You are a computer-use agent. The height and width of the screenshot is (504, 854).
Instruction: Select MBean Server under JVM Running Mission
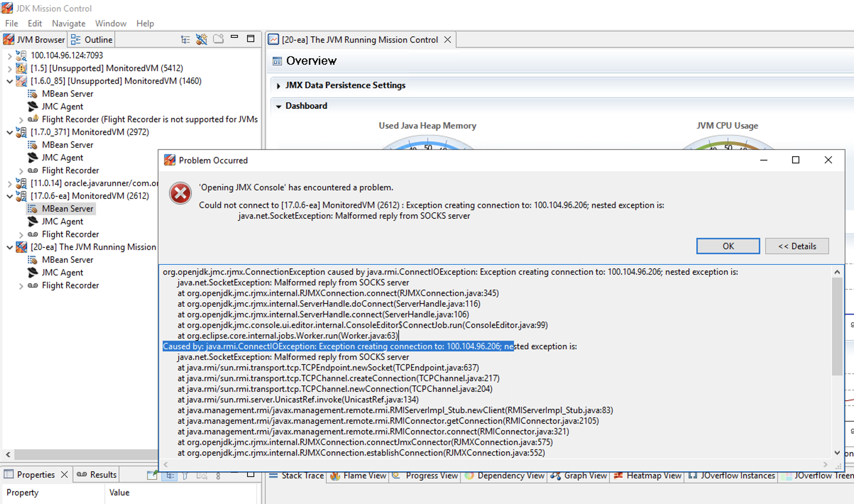[x=67, y=260]
